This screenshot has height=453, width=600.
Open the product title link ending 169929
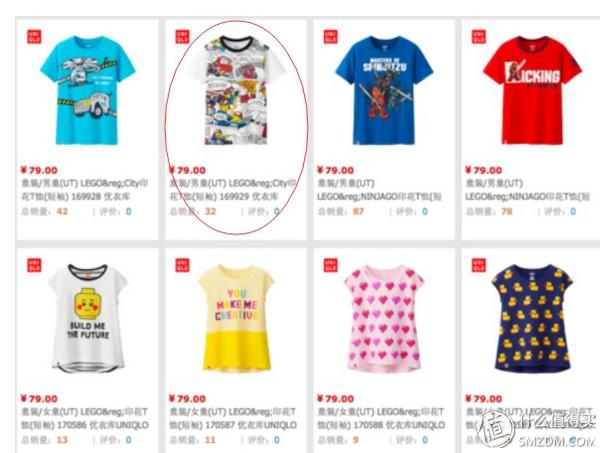coord(233,190)
